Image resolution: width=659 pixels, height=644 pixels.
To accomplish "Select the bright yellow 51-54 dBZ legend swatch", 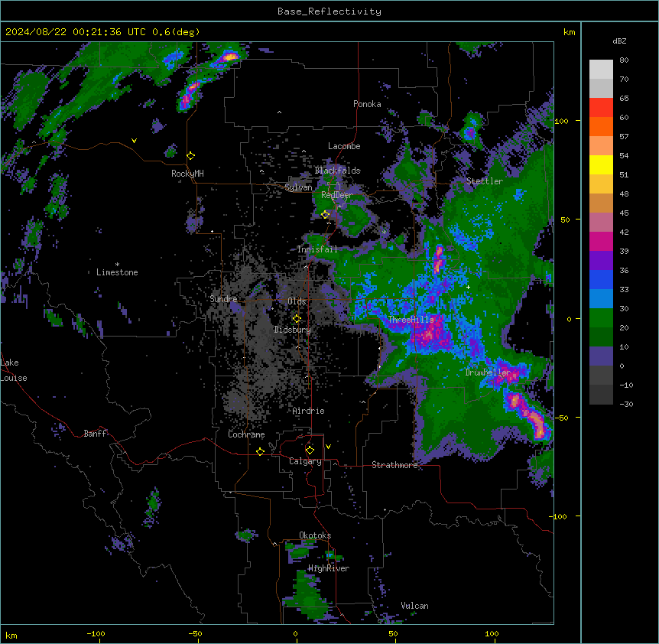I will click(601, 164).
